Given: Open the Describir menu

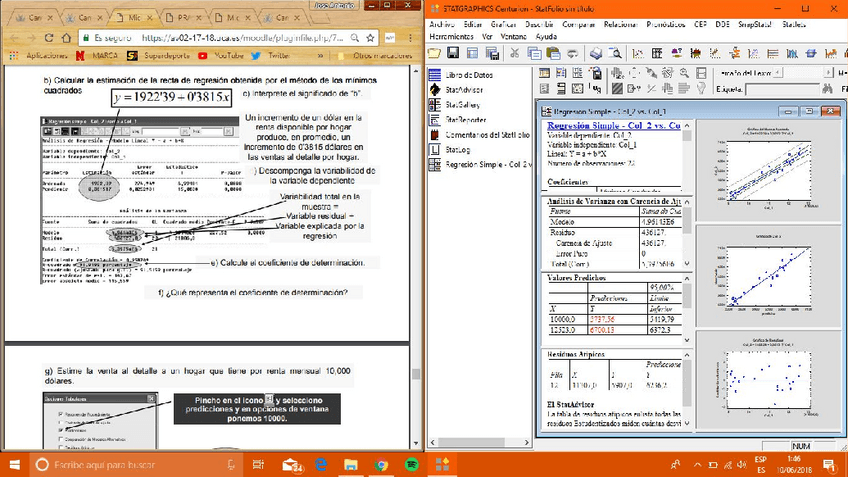Looking at the screenshot, I should tap(540, 24).
